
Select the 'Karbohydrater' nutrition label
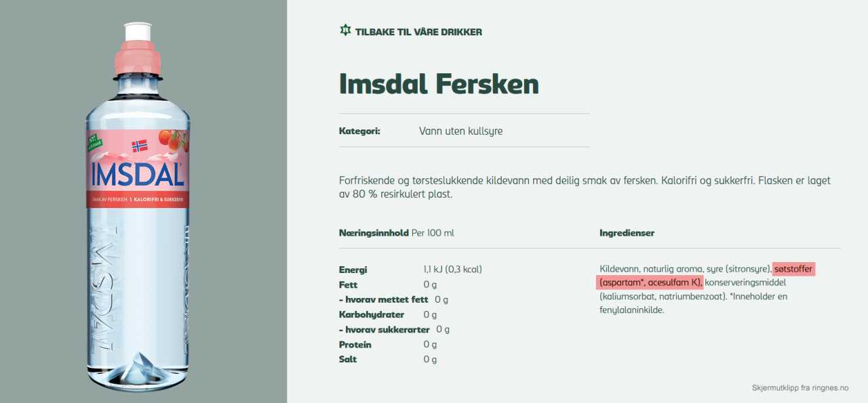(x=371, y=314)
